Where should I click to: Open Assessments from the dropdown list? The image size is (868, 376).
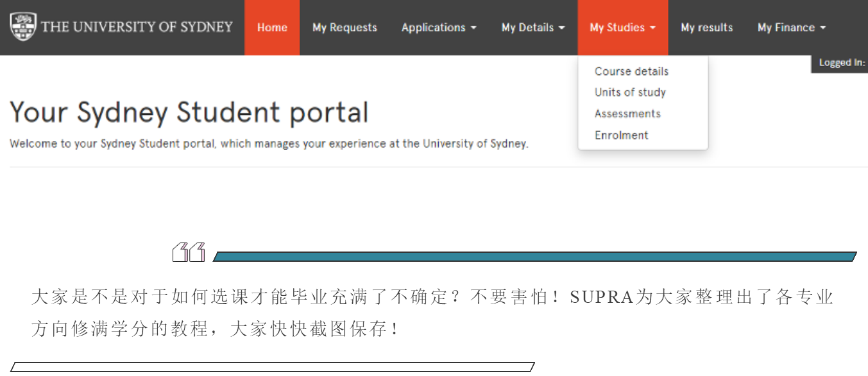click(627, 114)
